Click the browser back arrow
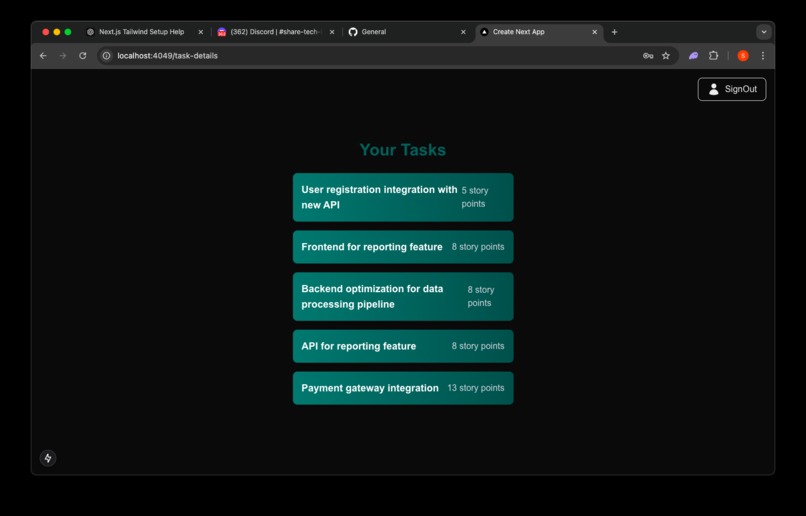The width and height of the screenshot is (806, 516). [43, 56]
